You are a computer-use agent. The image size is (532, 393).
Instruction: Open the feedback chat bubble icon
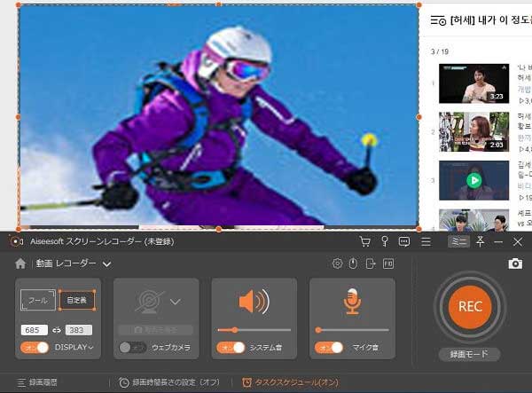pyautogui.click(x=404, y=241)
